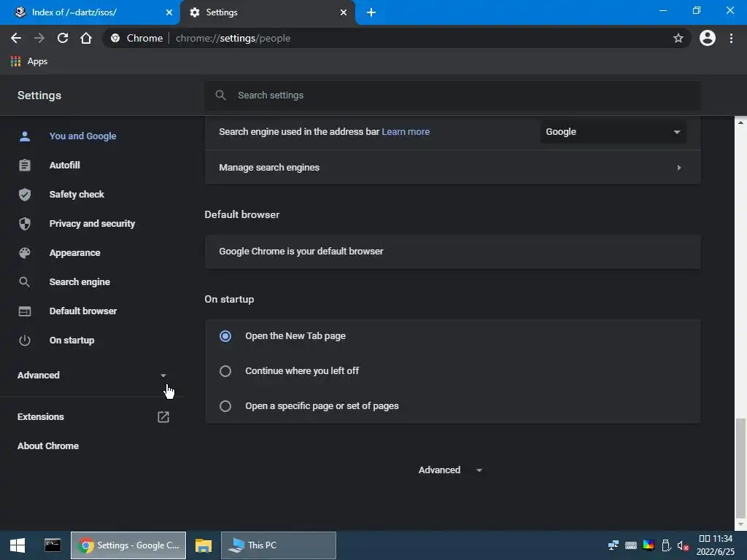Switch to This PC taskbar window
The height and width of the screenshot is (560, 747).
(x=278, y=545)
